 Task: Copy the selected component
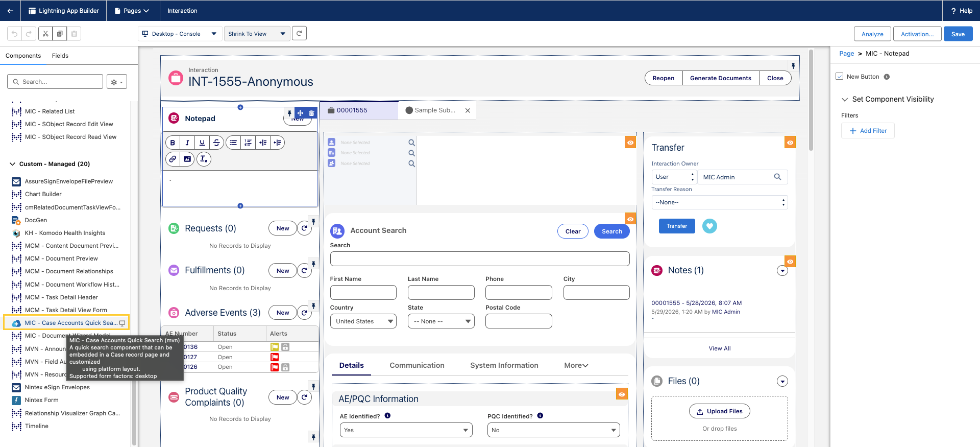click(x=60, y=34)
